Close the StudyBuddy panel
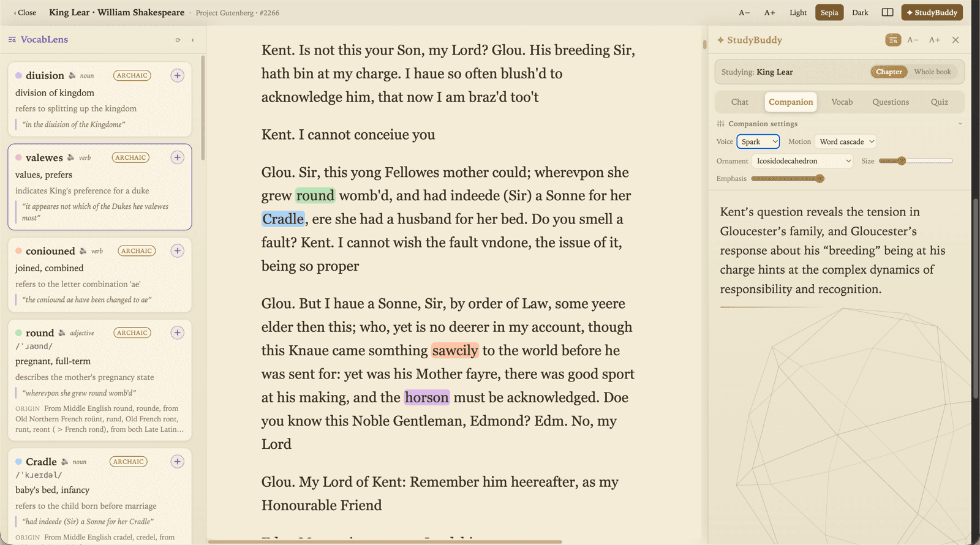 [956, 40]
